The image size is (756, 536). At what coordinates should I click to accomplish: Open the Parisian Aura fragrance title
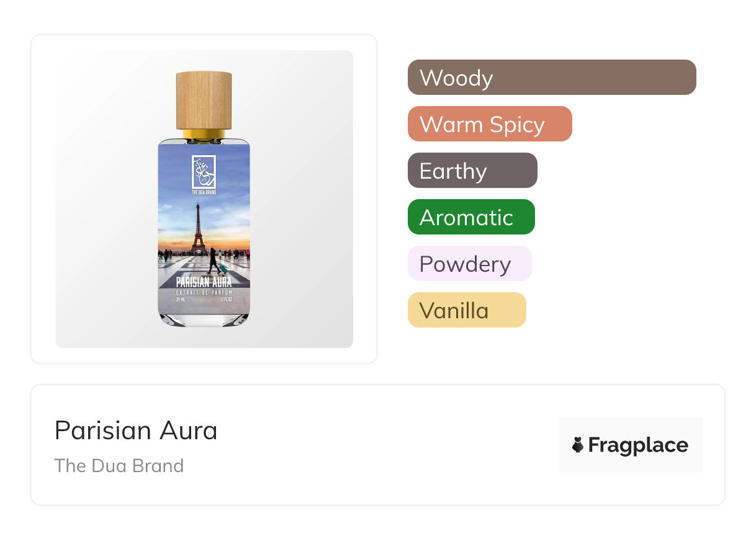(136, 431)
